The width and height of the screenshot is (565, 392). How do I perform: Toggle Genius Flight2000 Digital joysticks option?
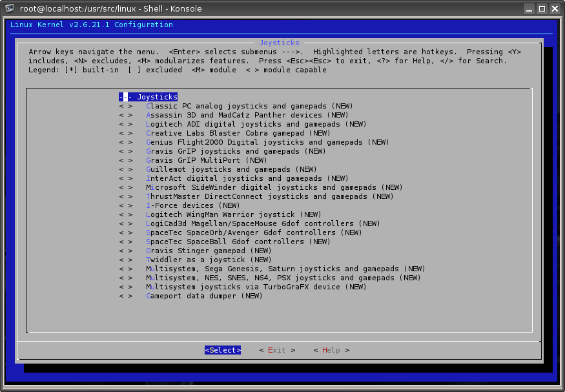coord(126,142)
